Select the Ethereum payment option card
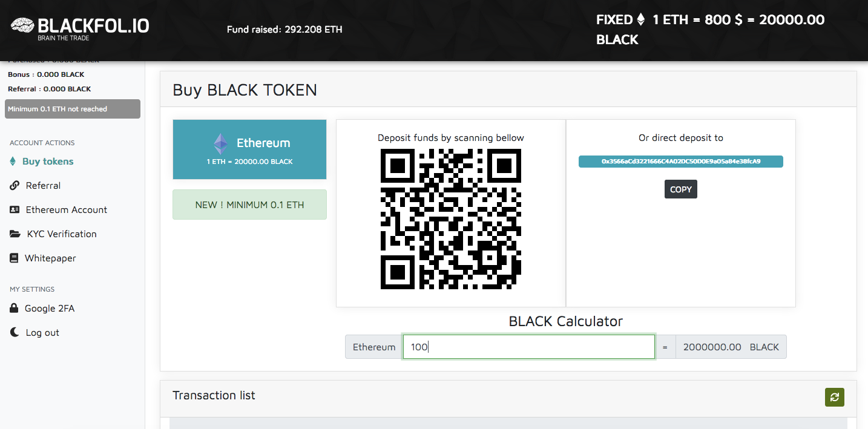This screenshot has height=429, width=868. pos(249,149)
